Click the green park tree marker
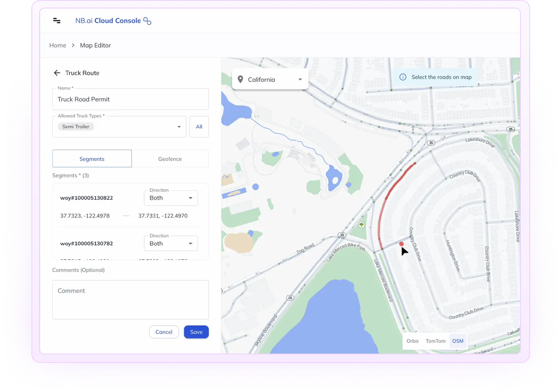This screenshot has height=392, width=560. (x=361, y=225)
